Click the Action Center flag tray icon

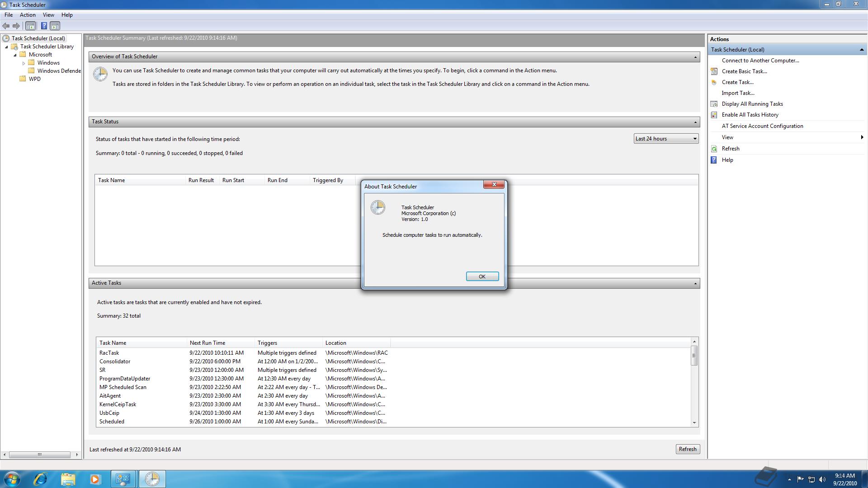point(800,479)
